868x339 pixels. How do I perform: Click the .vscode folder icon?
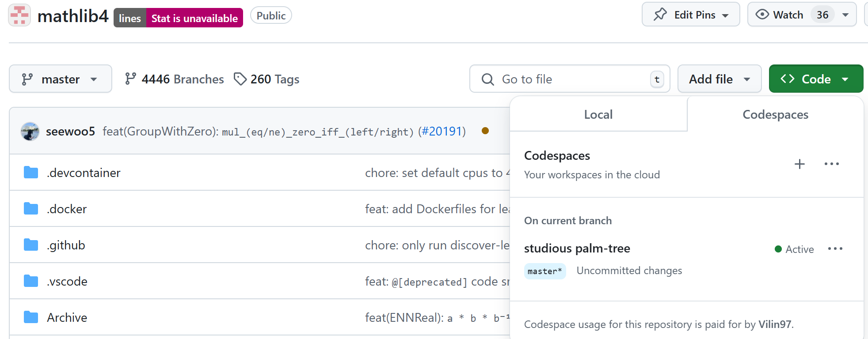(x=31, y=281)
